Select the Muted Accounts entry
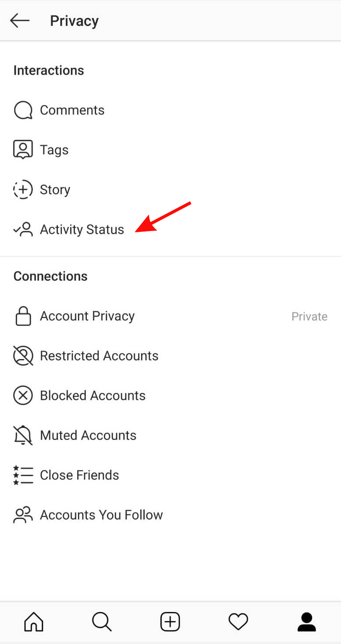The image size is (341, 644). (88, 436)
